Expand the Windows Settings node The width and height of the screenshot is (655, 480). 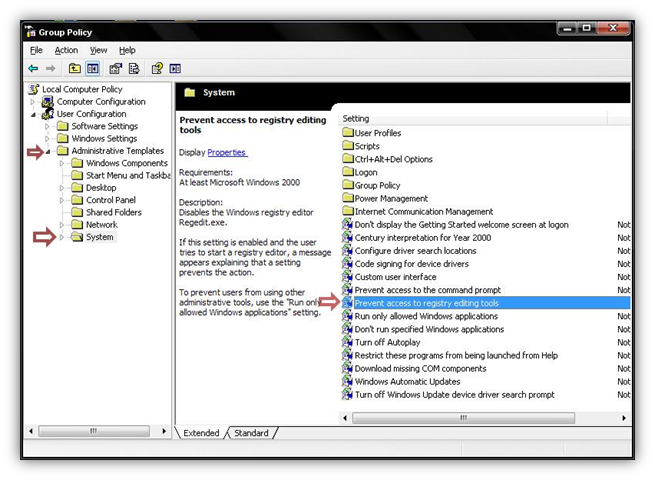(47, 138)
